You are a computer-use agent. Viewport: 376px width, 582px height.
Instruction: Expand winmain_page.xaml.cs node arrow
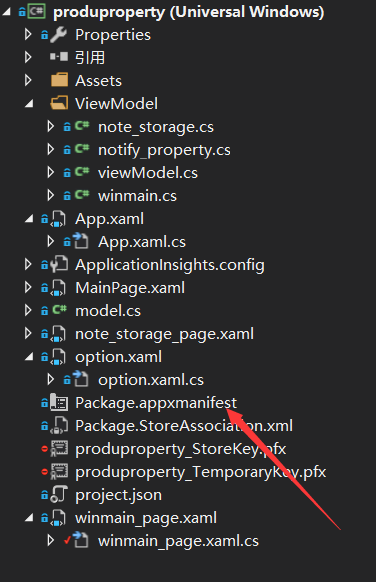(x=51, y=541)
